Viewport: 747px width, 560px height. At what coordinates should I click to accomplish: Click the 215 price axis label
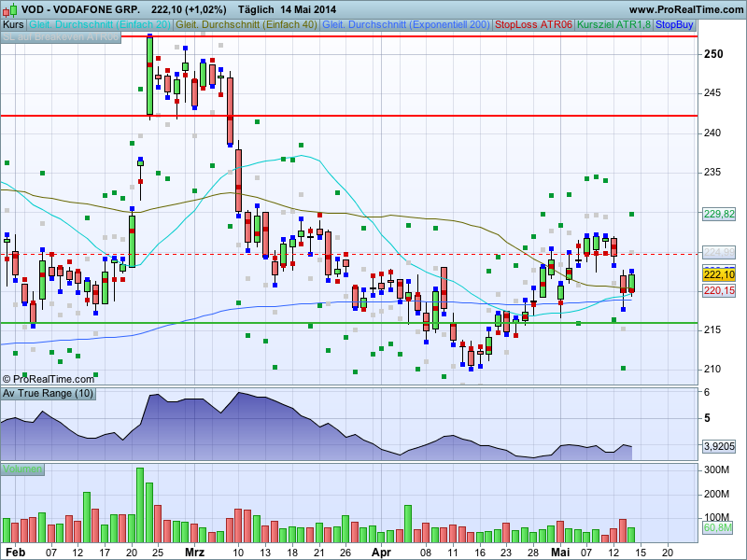pos(712,329)
